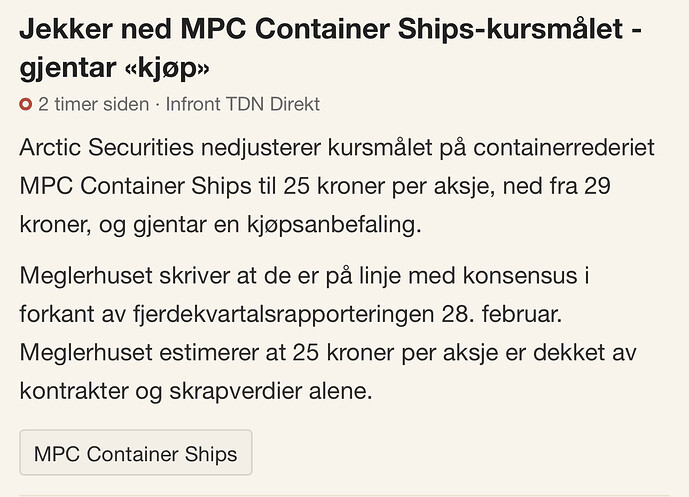Click 'MPC Container Ships til 25 kroner' text
The image size is (689, 497).
click(x=202, y=186)
